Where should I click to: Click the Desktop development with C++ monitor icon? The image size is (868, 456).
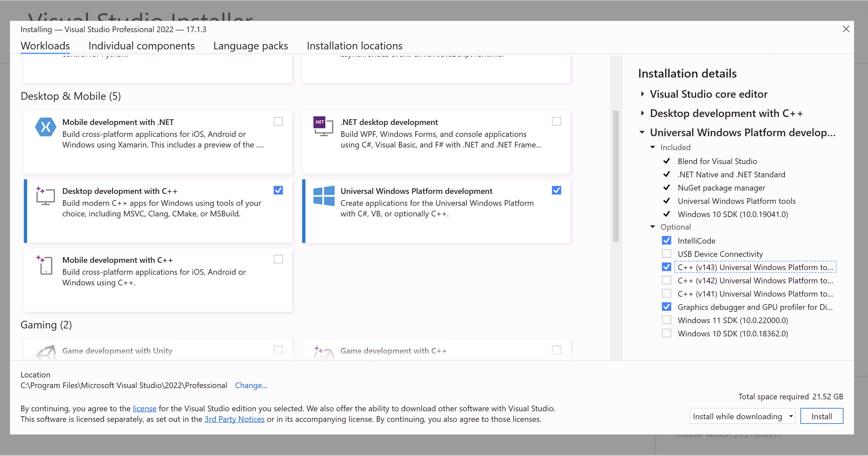45,196
